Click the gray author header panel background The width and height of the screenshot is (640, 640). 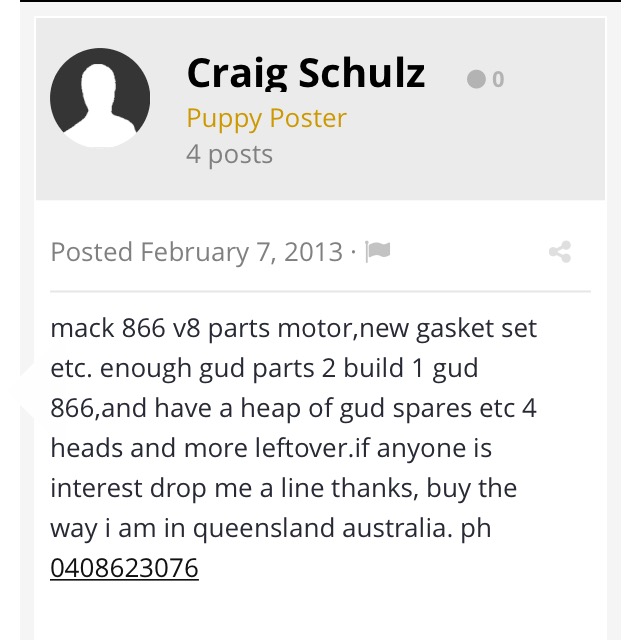[320, 109]
